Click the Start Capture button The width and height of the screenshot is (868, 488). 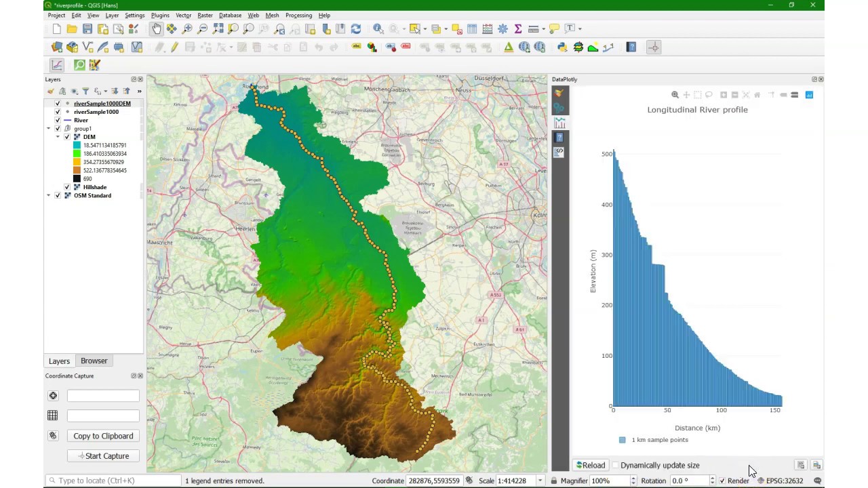(103, 456)
